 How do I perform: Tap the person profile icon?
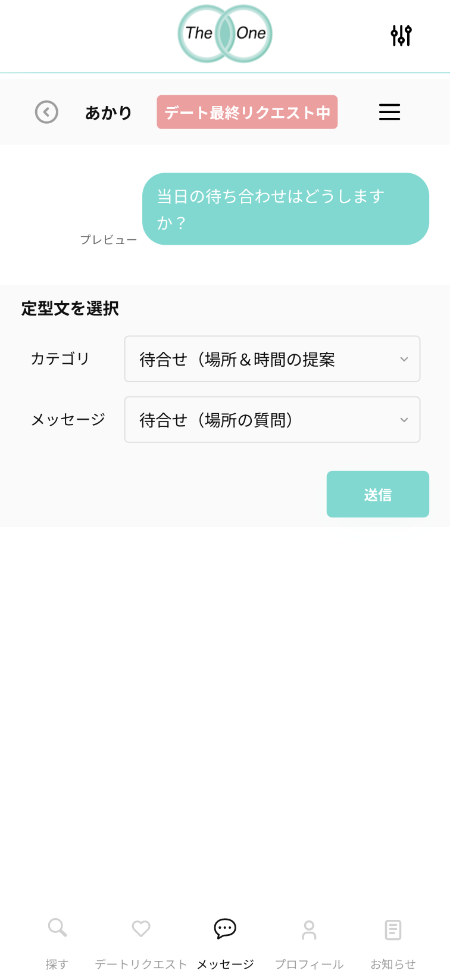[309, 929]
